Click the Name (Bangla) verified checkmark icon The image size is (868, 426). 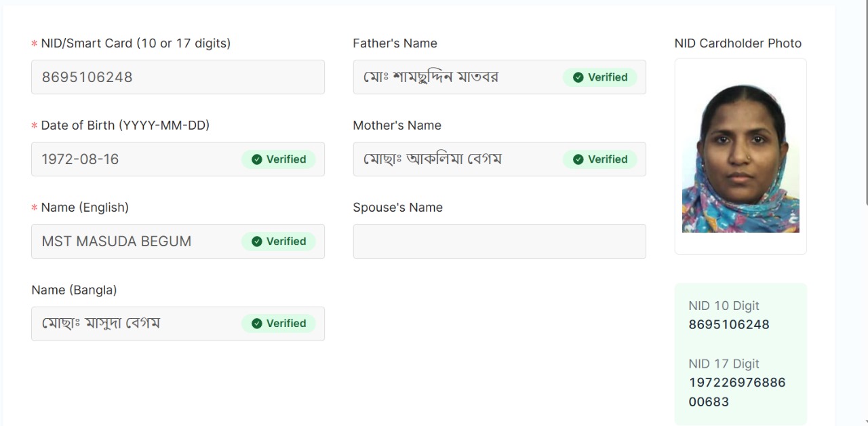pos(257,324)
